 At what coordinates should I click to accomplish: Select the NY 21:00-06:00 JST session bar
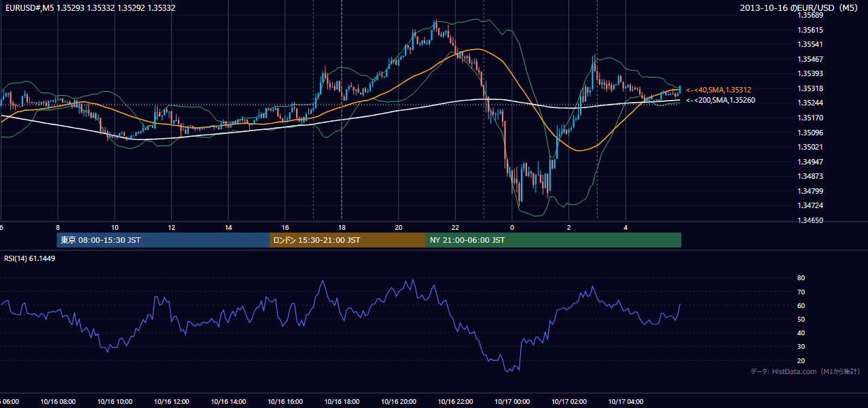(x=554, y=240)
